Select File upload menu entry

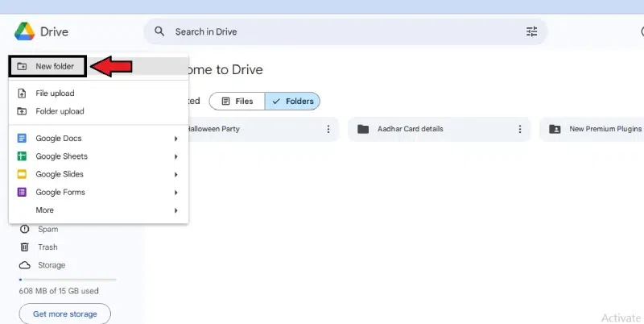98,93
